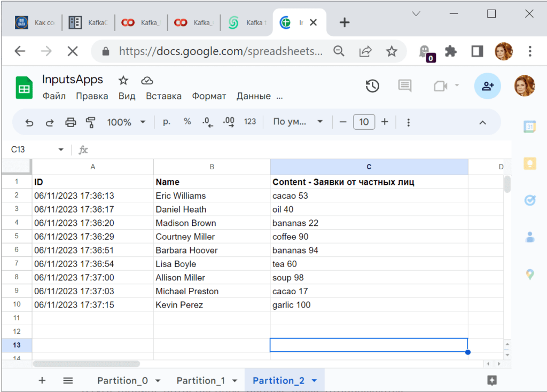Open the zoom level dropdown showing 100%
Screen dimensions: 547x392
[126, 122]
